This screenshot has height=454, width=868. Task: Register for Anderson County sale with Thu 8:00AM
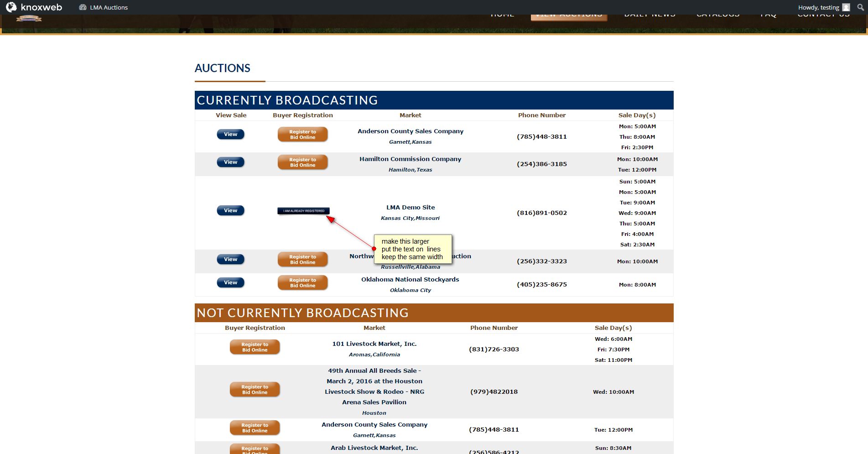(303, 135)
